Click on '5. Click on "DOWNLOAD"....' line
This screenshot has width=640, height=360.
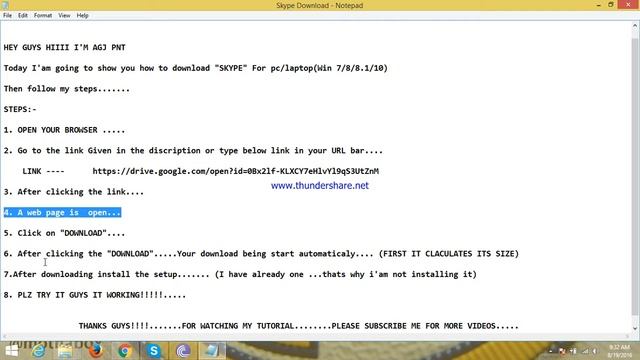64,233
